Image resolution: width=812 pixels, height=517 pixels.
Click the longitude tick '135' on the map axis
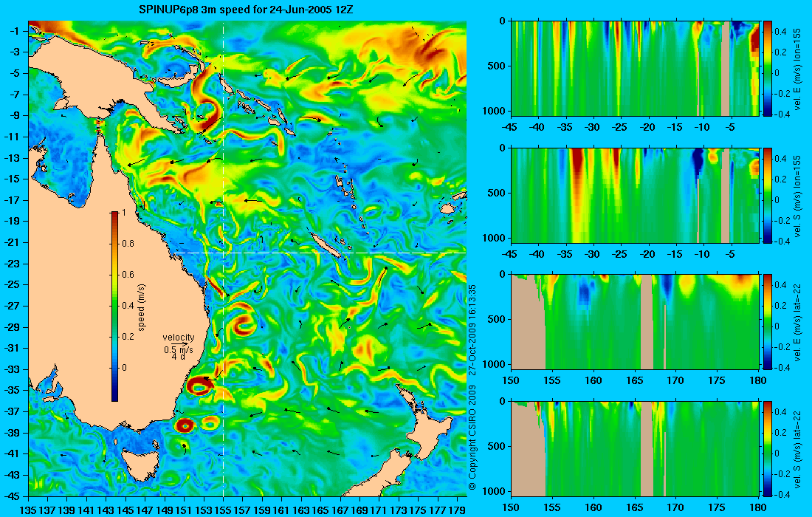27,510
